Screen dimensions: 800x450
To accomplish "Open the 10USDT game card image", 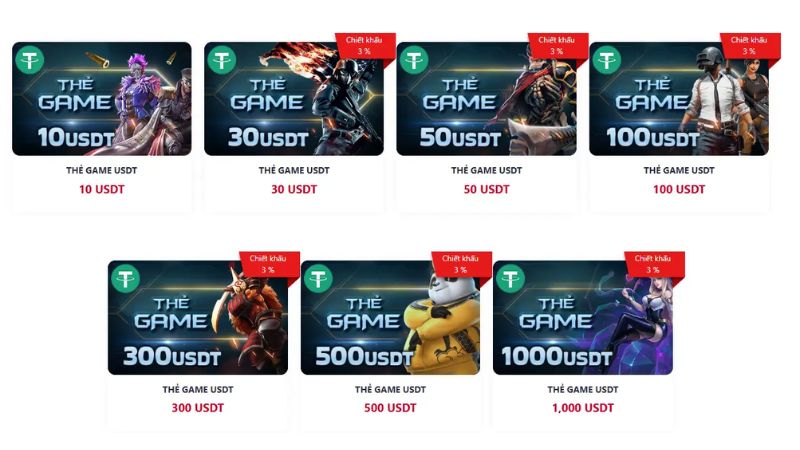I will [102, 99].
